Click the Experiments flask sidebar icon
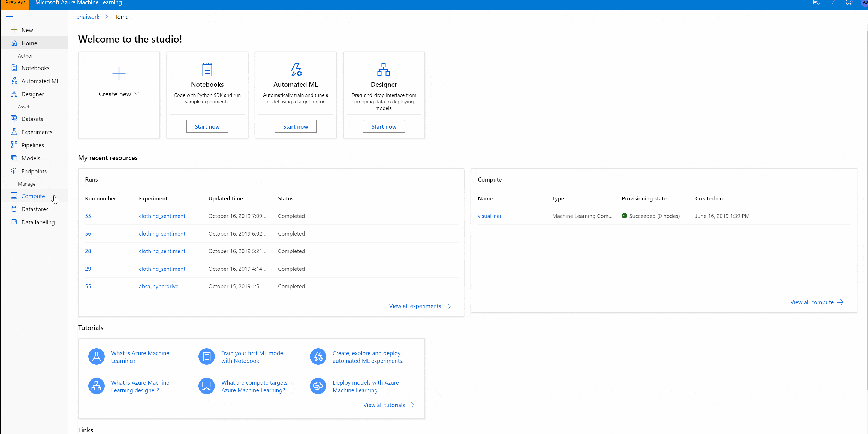 pyautogui.click(x=14, y=132)
